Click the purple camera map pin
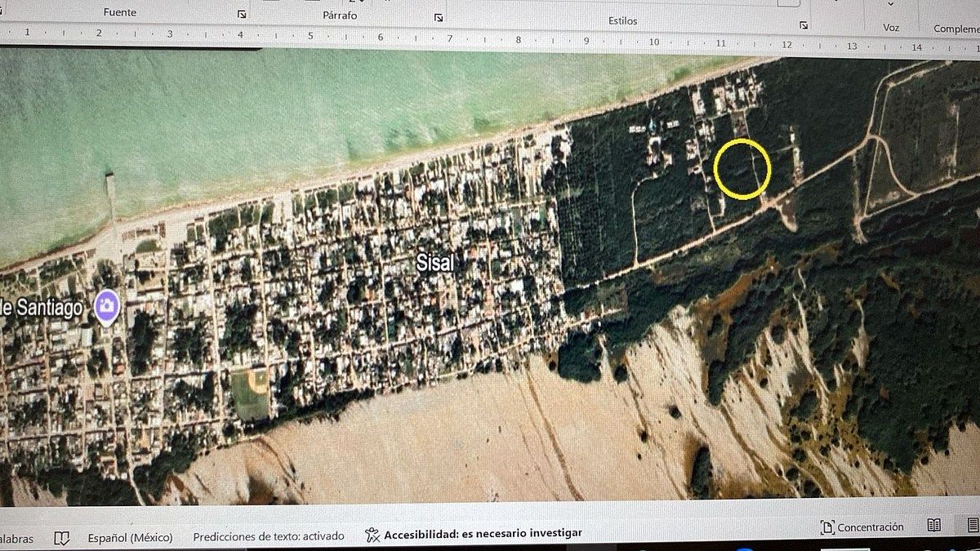 (x=107, y=307)
